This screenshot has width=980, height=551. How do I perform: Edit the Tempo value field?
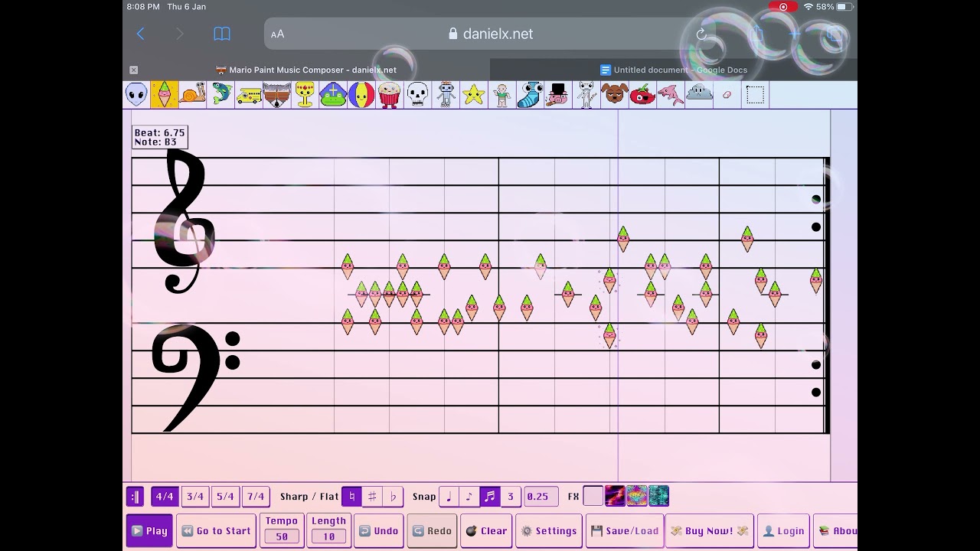click(282, 536)
